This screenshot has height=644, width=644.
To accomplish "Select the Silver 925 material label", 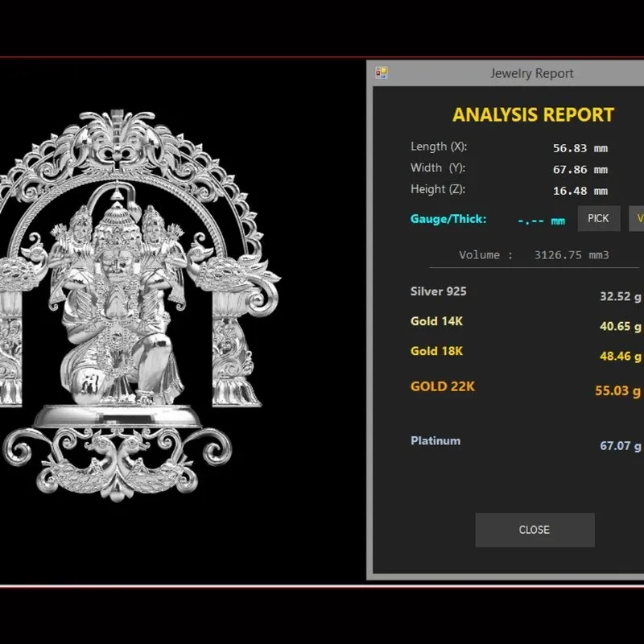I will pos(438,291).
